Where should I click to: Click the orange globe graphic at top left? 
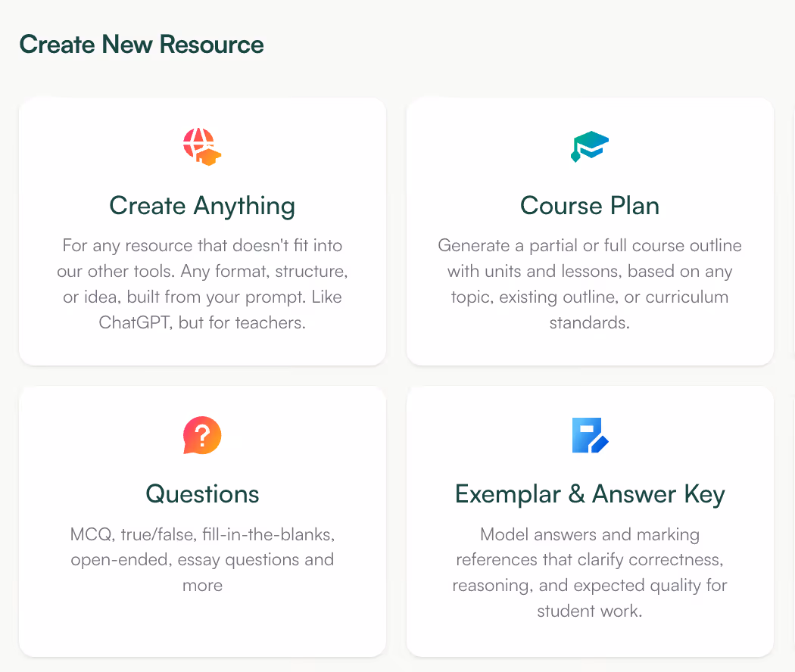[201, 146]
